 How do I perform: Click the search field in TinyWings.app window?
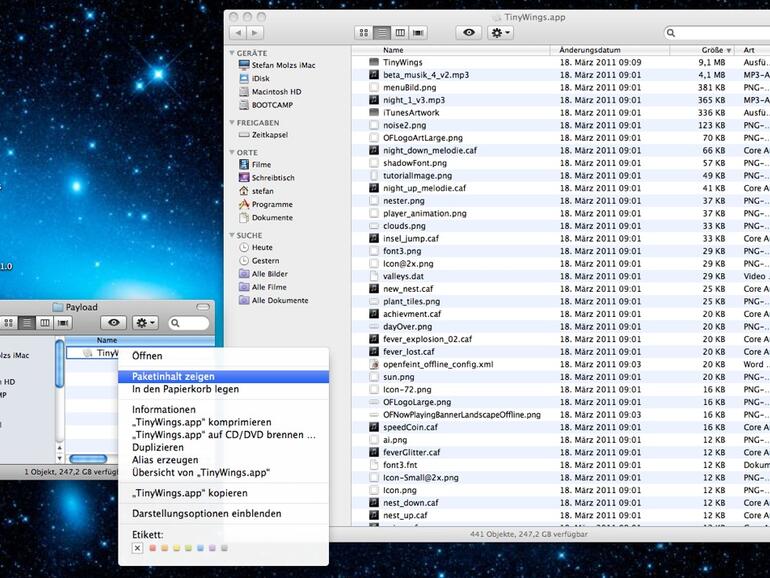coord(722,33)
